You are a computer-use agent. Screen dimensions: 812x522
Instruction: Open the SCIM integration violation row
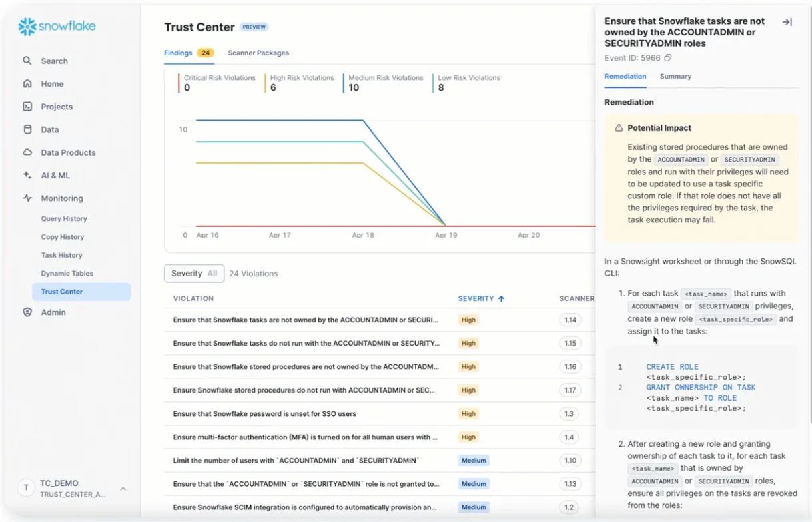pos(380,507)
